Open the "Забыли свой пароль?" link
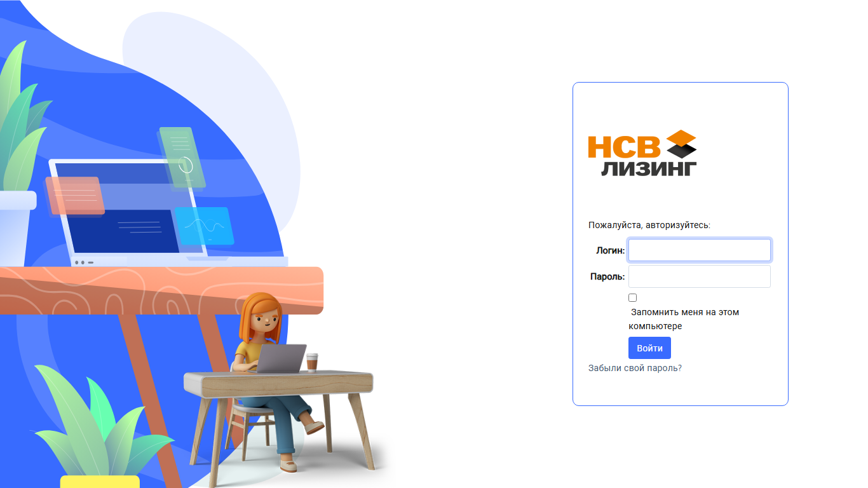This screenshot has width=868, height=488. (635, 368)
